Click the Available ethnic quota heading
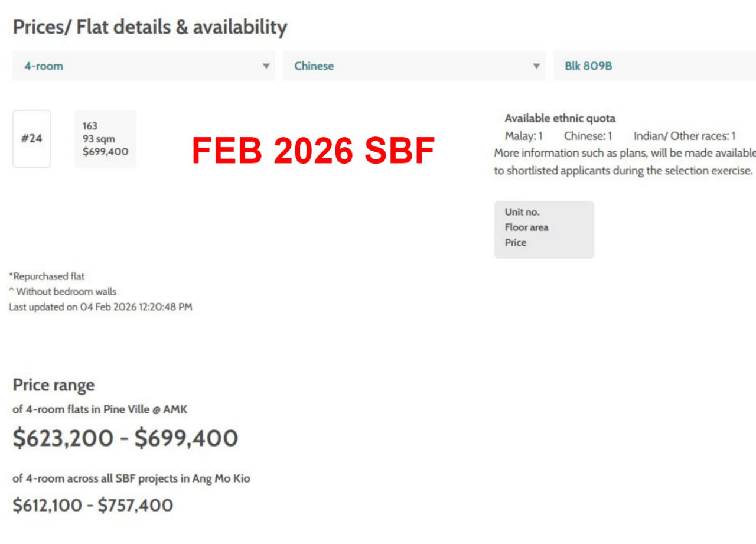 (559, 118)
